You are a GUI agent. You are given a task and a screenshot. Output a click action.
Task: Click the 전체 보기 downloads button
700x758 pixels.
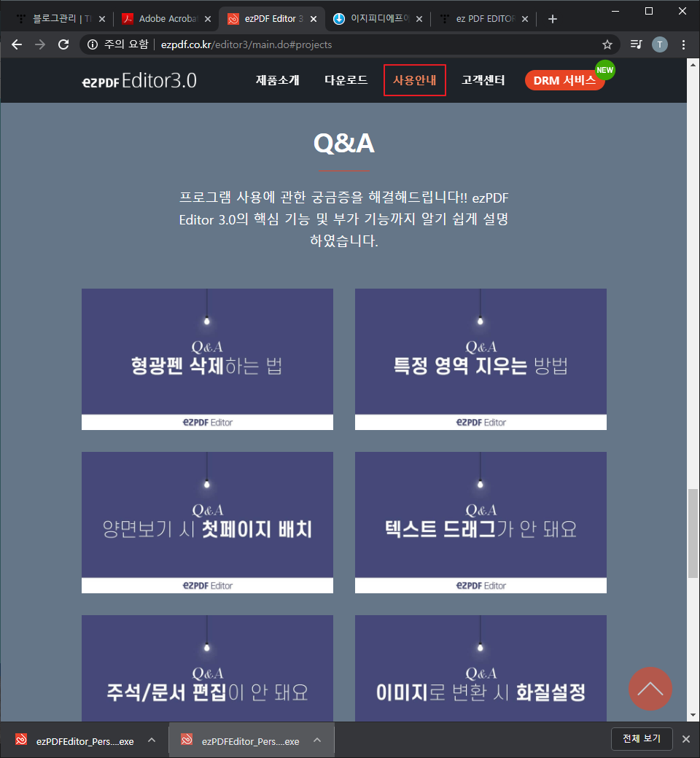[642, 738]
